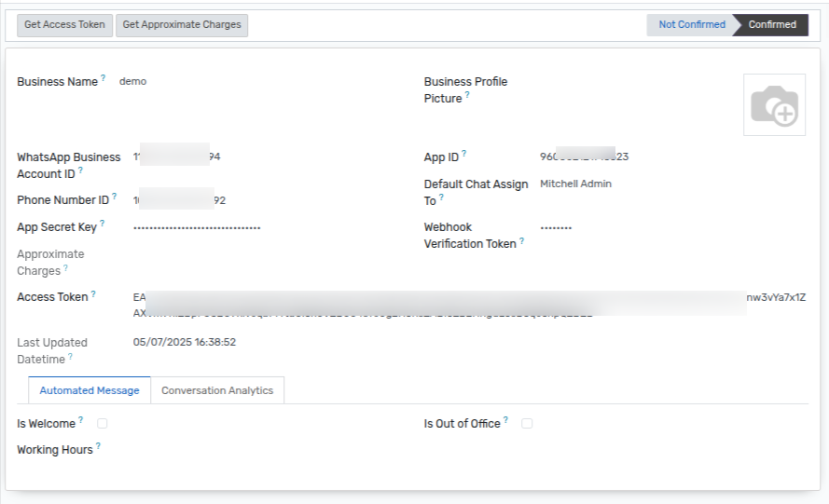
Task: Show help tooltip for Is Out of Office
Action: pos(505,419)
